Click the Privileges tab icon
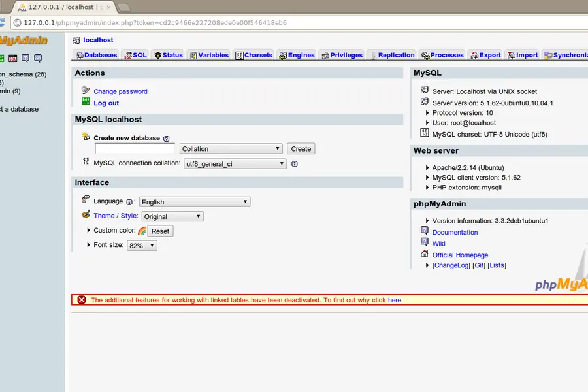588x392 pixels. click(x=325, y=56)
